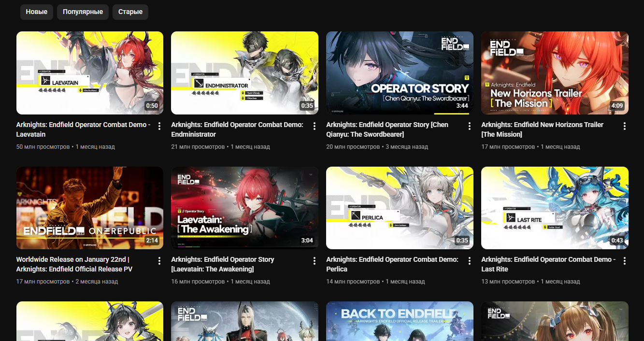Open more options for Endministrator Combat Demo video

coord(315,126)
